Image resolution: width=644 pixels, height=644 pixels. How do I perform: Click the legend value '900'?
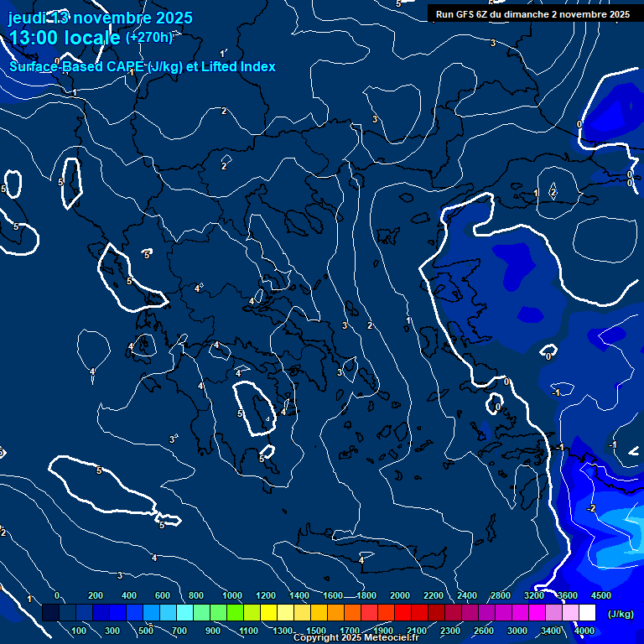(x=213, y=631)
